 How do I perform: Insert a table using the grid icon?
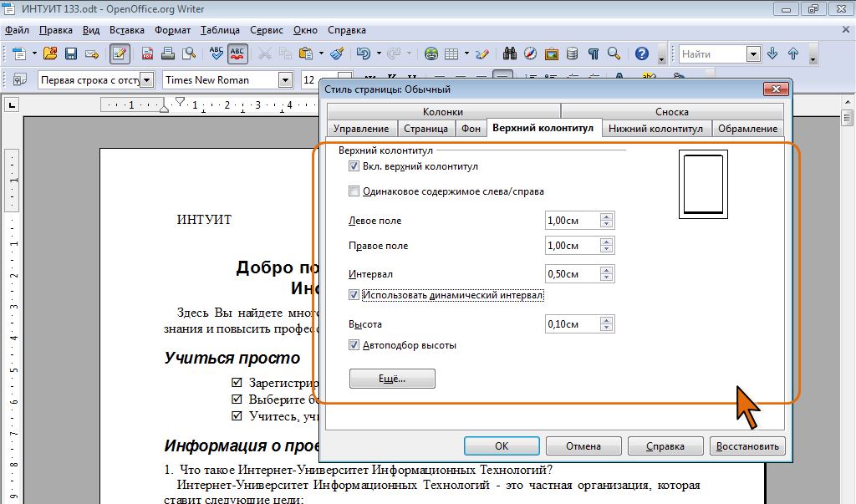click(x=451, y=53)
